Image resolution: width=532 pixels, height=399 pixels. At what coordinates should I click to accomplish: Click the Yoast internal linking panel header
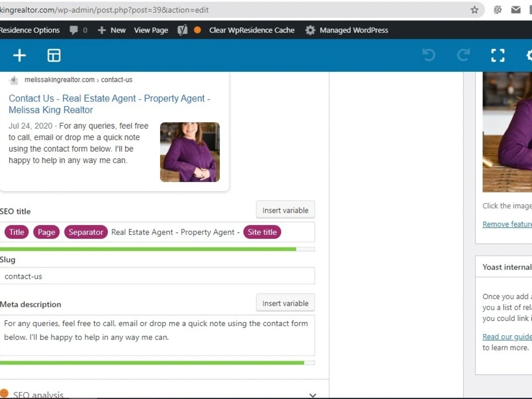pos(504,267)
